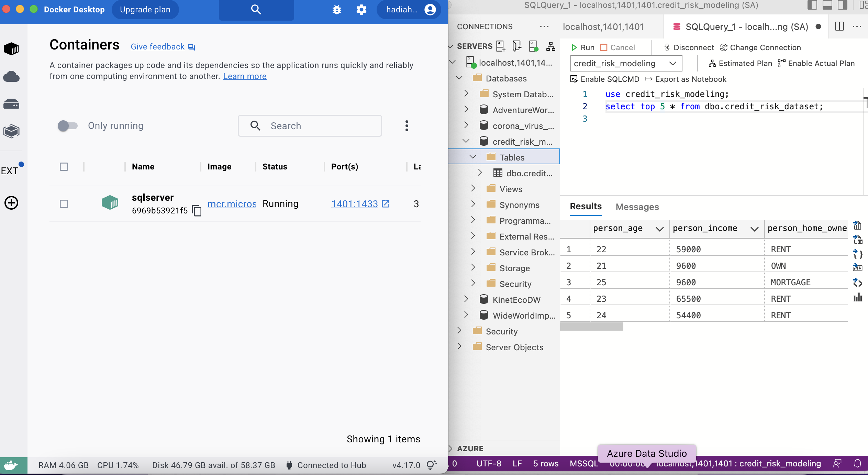Click results horizontal scrollbar

(591, 326)
